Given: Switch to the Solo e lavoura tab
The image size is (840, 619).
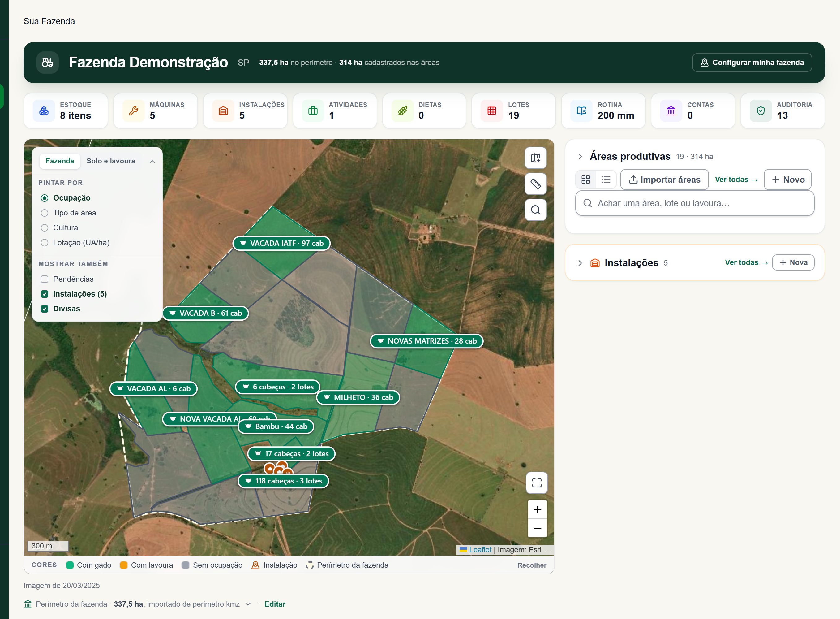Looking at the screenshot, I should pyautogui.click(x=111, y=161).
